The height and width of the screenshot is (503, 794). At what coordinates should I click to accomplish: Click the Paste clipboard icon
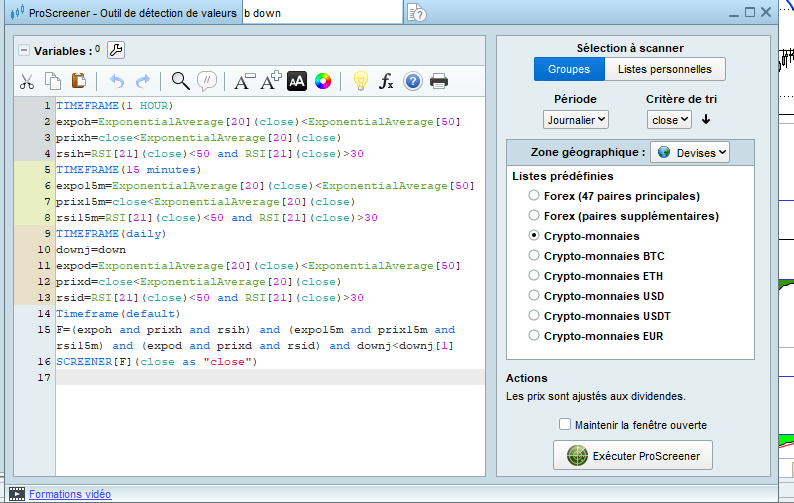78,81
